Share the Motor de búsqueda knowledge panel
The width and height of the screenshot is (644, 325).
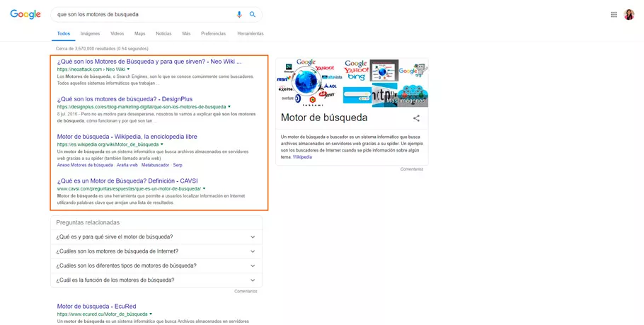[416, 118]
